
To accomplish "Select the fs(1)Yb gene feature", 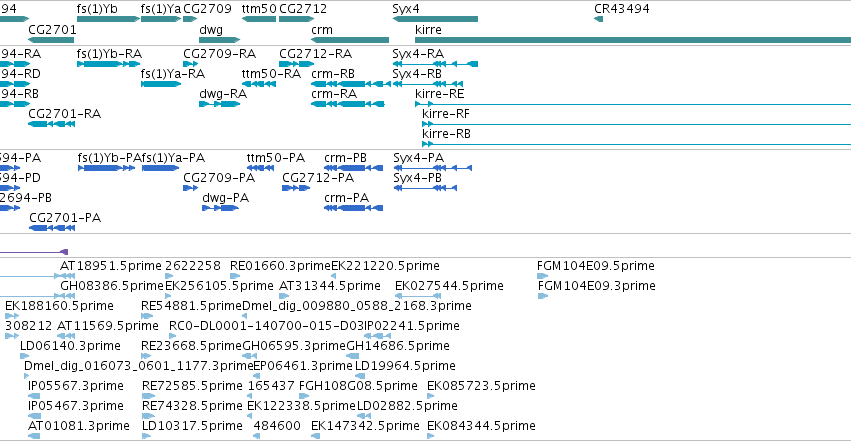I will 108,19.
